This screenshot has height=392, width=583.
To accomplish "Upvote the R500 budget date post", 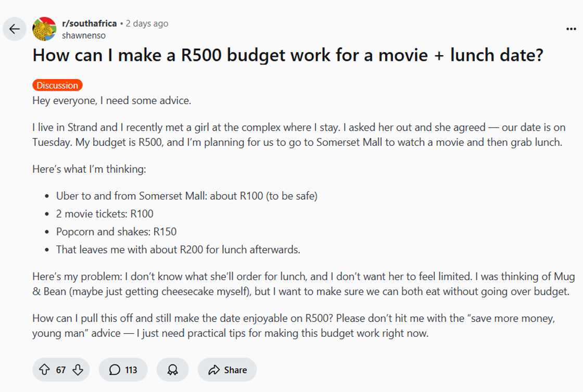I will (x=44, y=370).
